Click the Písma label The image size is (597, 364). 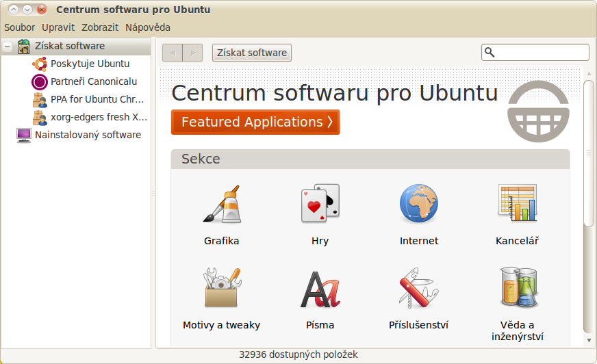pos(320,325)
